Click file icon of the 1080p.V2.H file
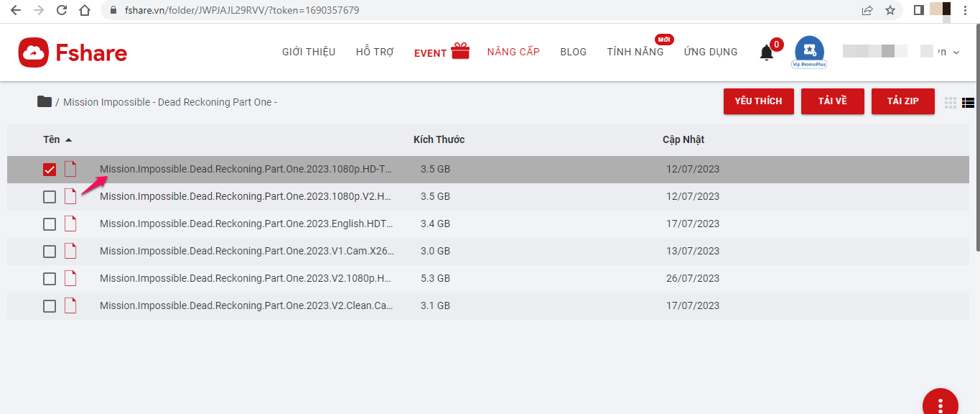This screenshot has height=414, width=980. (x=70, y=196)
